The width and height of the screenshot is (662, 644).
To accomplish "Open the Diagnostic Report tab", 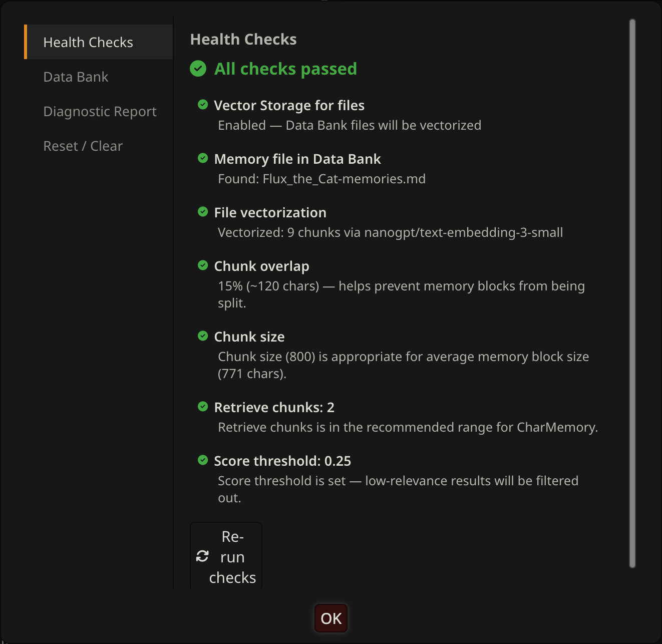I will click(x=100, y=111).
